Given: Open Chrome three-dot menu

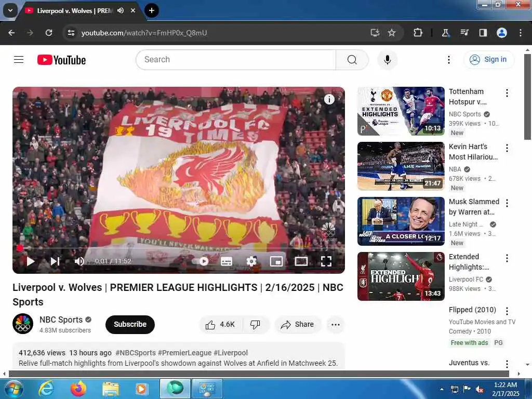Looking at the screenshot, I should point(521,33).
